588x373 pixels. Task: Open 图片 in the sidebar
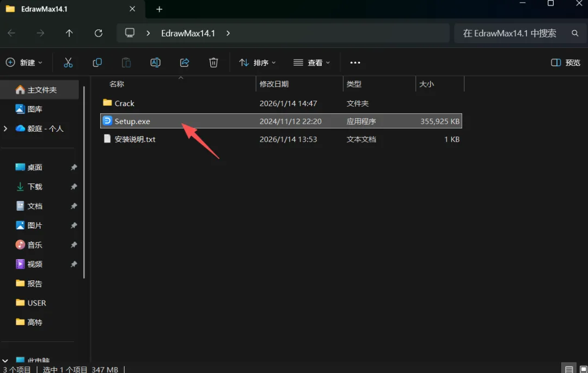pos(34,225)
